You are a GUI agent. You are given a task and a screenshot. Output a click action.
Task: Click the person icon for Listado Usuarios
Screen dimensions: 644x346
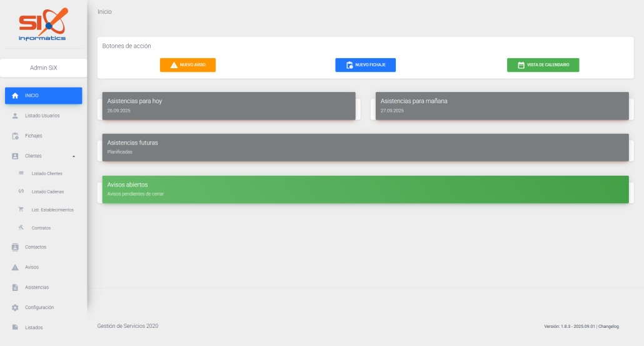pyautogui.click(x=16, y=116)
